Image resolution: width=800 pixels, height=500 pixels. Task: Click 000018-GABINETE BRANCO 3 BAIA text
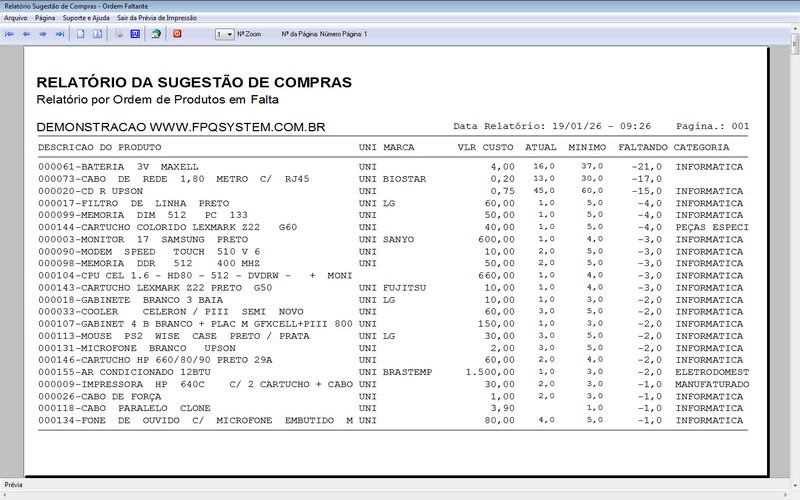click(x=131, y=300)
